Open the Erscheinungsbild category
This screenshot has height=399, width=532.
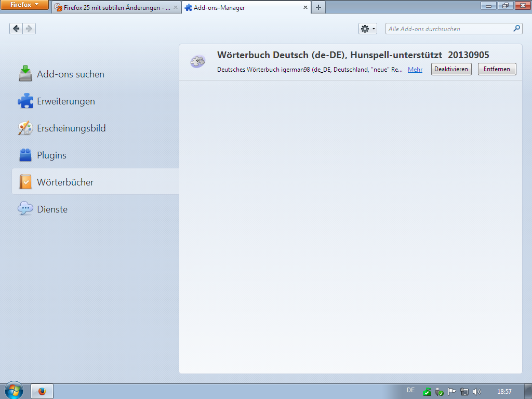pos(96,128)
